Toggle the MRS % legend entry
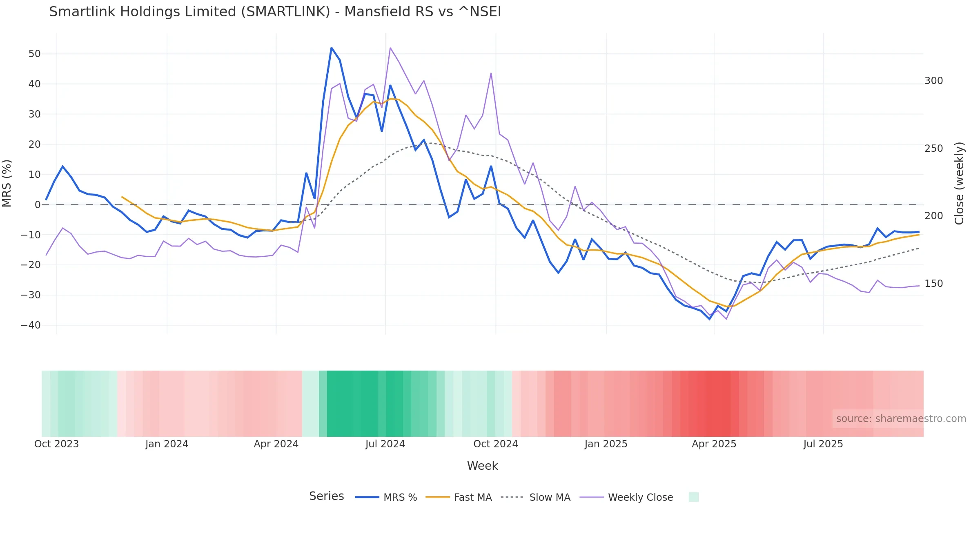The width and height of the screenshot is (980, 551). coord(386,497)
